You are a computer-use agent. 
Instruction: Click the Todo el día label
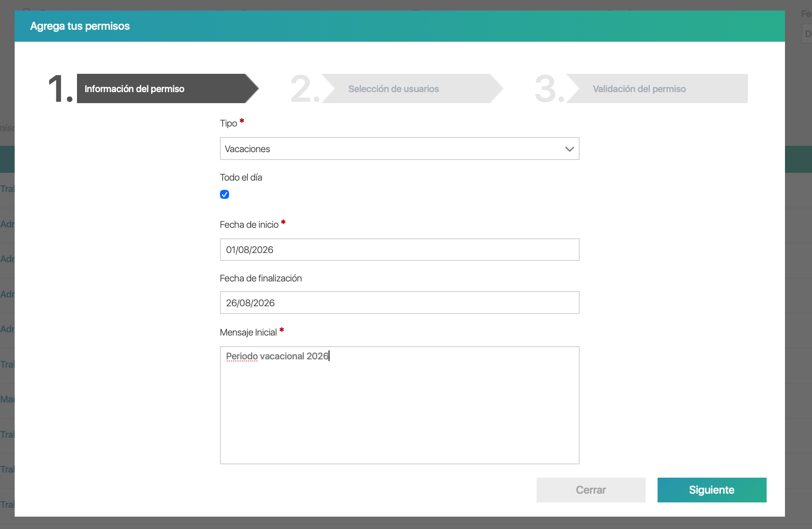coord(241,177)
